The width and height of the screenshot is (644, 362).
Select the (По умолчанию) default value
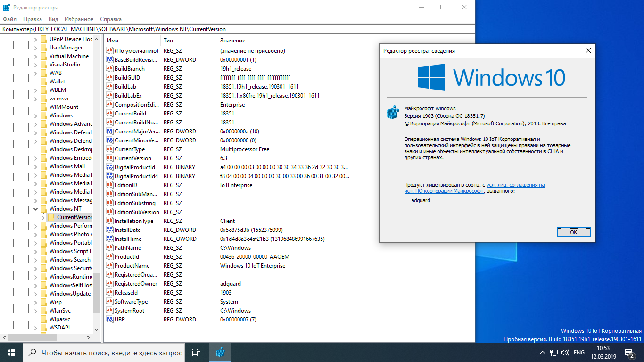pos(136,51)
